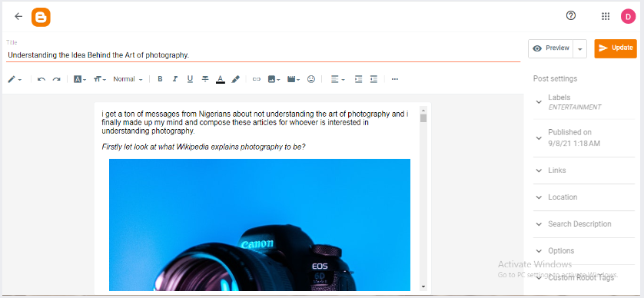Click the pencil compose mode icon
Image resolution: width=644 pixels, height=298 pixels.
pos(15,79)
